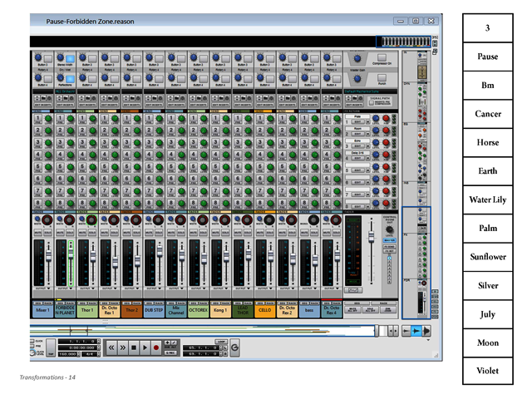Viewport: 532px width, 399px height.
Task: Mute the Mixer 1 channel
Action: [x=38, y=233]
